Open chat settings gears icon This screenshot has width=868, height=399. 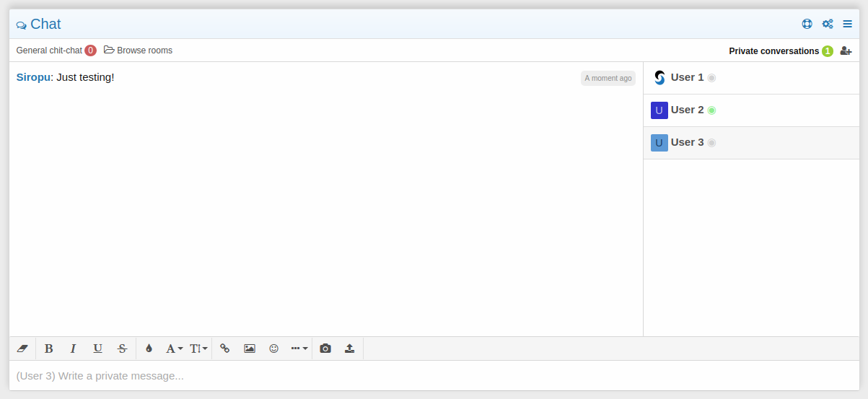[828, 24]
